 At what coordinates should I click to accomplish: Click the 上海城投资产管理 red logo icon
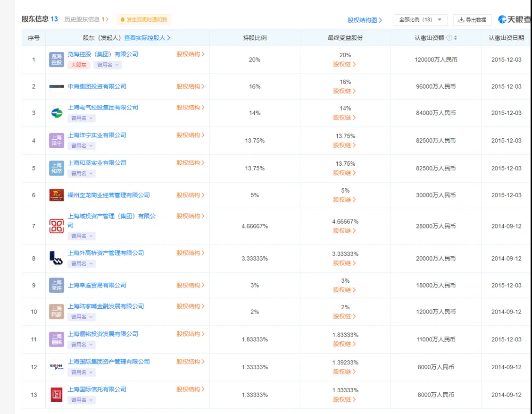56,226
